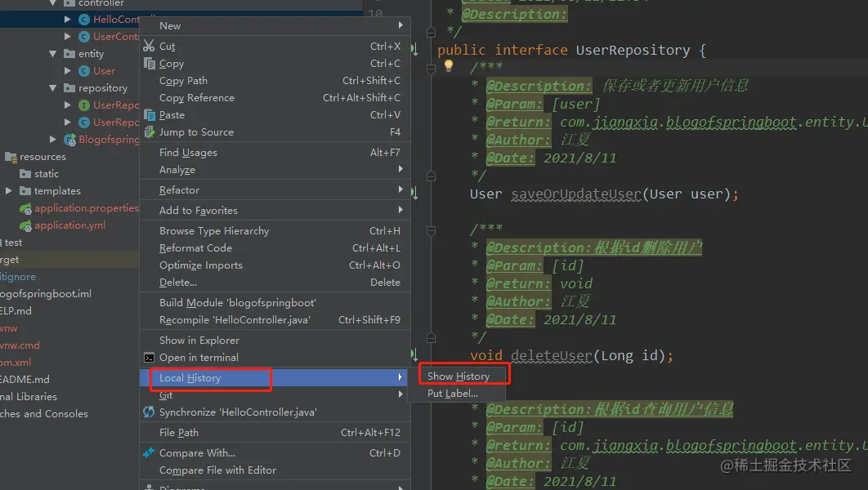Select application.yml in project tree
The image size is (868, 490).
69,225
